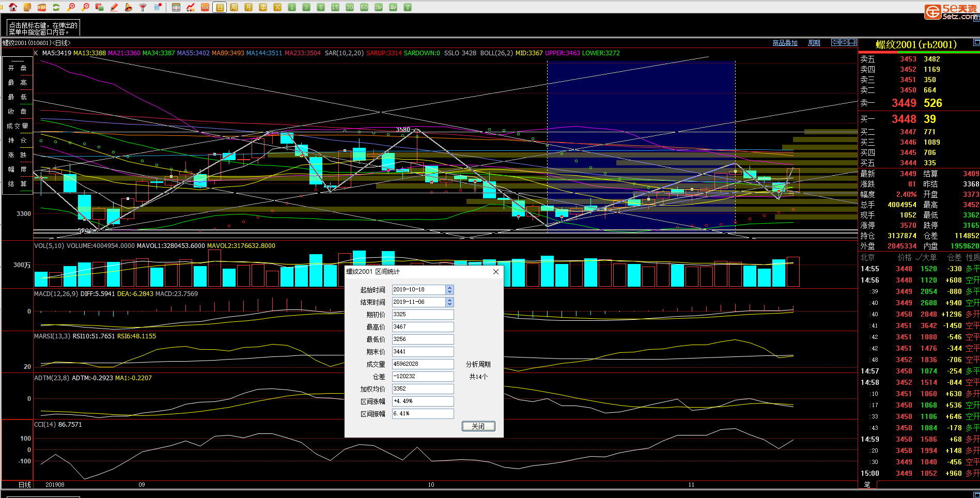Image resolution: width=980 pixels, height=498 pixels.
Task: Open the red house home icon
Action: click(x=13, y=7)
